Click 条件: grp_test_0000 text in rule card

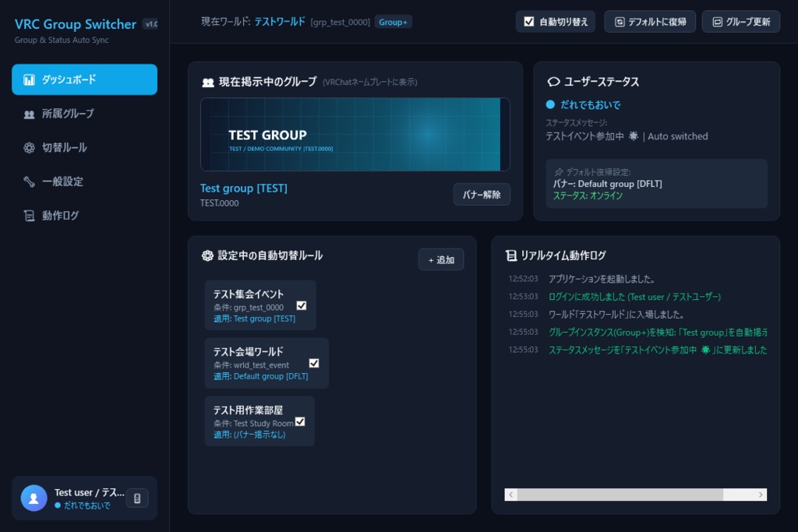[x=249, y=307]
